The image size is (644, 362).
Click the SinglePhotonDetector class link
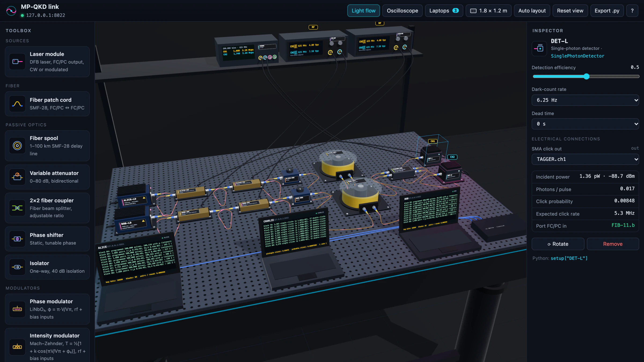click(x=578, y=56)
